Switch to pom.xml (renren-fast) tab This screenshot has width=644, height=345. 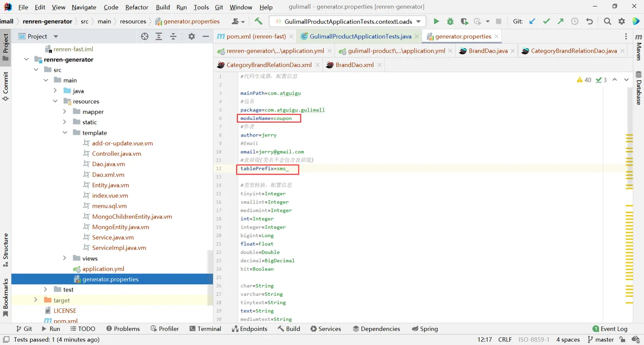coord(256,36)
